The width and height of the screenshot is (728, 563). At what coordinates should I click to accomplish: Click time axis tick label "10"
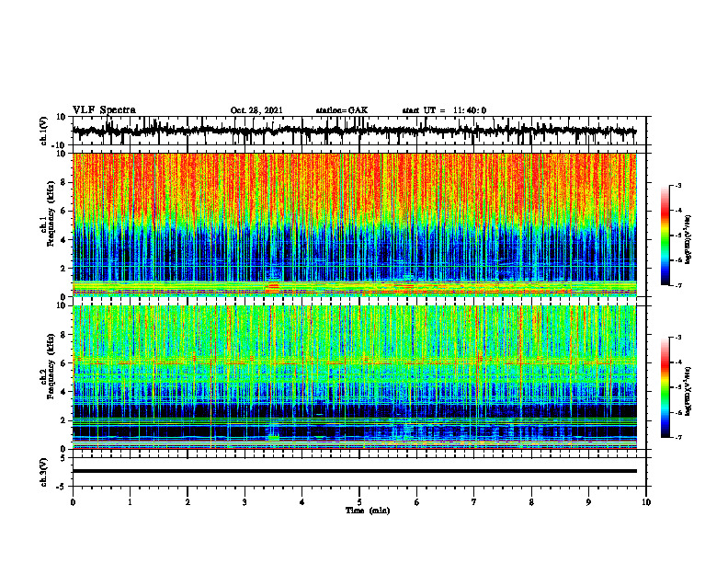click(x=646, y=502)
